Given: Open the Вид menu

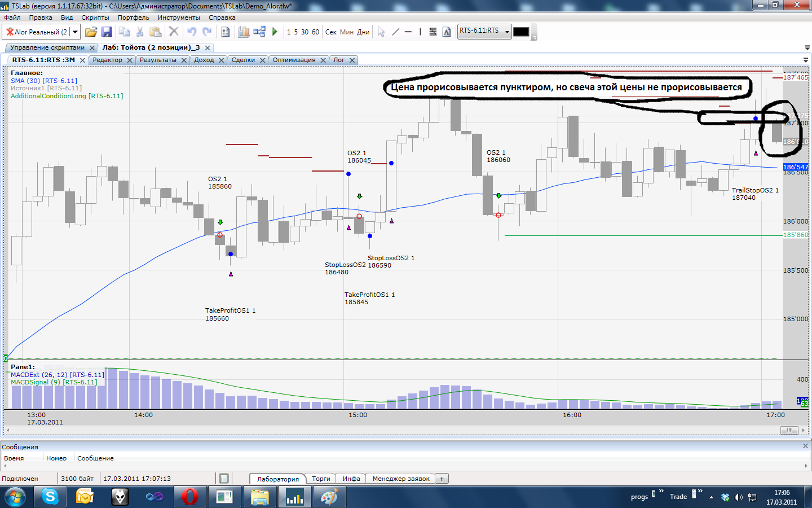Looking at the screenshot, I should pos(67,17).
